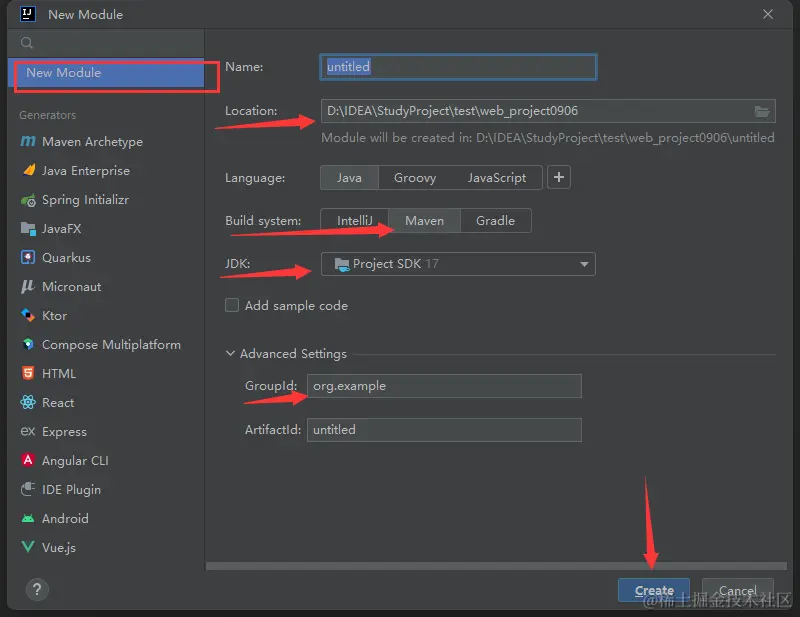Click the Java Enterprise icon

click(29, 170)
